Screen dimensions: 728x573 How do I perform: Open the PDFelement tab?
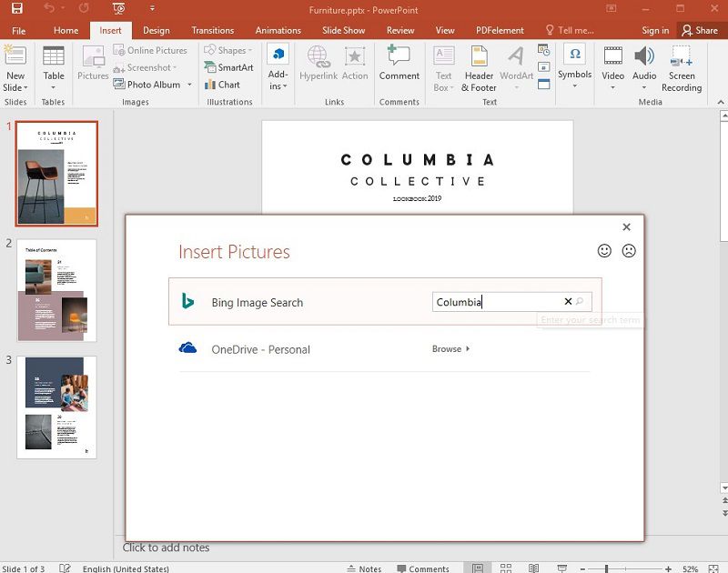pos(500,31)
